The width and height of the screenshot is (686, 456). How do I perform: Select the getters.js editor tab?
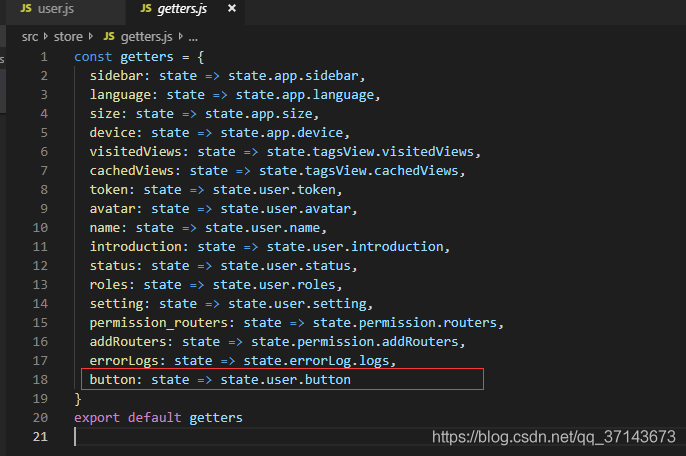[x=184, y=10]
